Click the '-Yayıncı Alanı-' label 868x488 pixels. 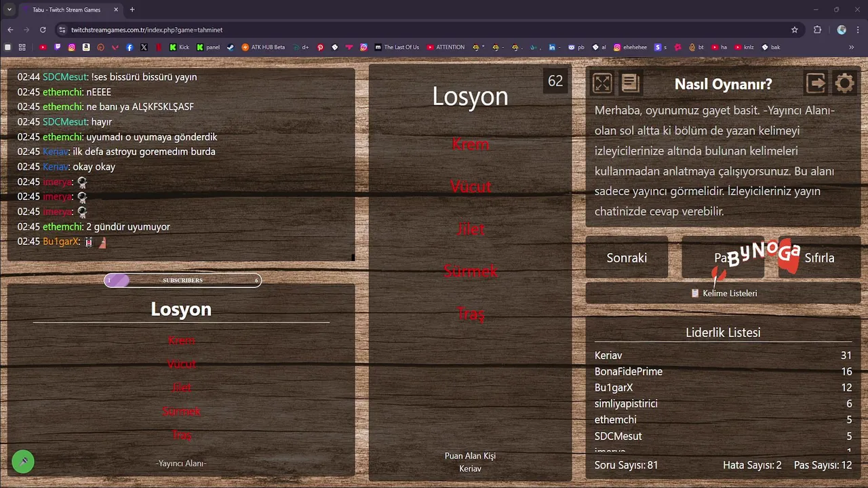click(181, 464)
